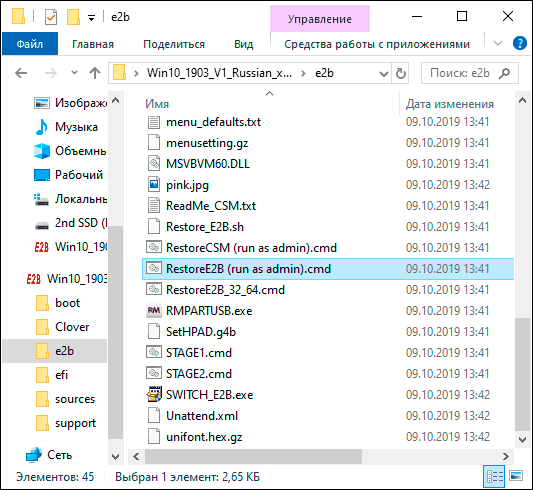Screen dimensions: 533x490
Task: Select the ReadMe_CSM.txt file icon
Action: [x=154, y=206]
